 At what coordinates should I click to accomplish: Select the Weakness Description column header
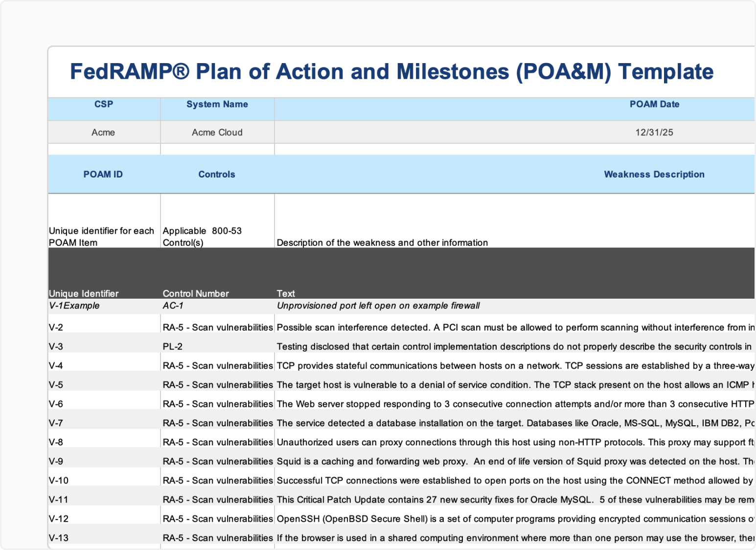515,174
